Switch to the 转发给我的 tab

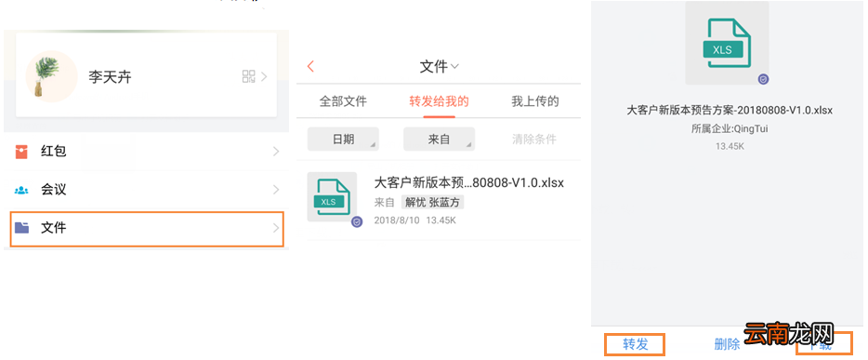click(439, 101)
